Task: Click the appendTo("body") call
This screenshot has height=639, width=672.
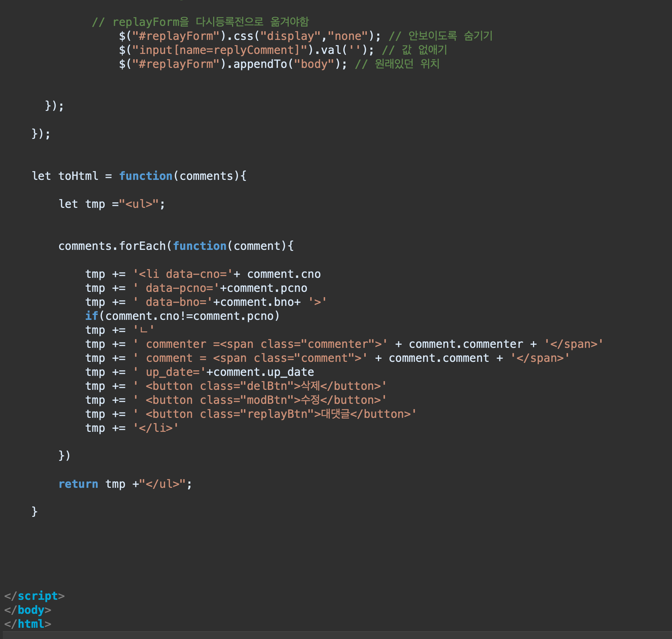Action: coord(286,64)
